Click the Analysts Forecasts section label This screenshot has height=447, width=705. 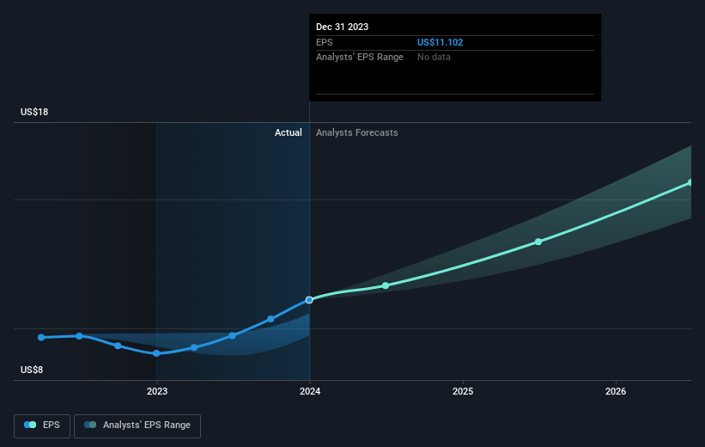click(356, 133)
